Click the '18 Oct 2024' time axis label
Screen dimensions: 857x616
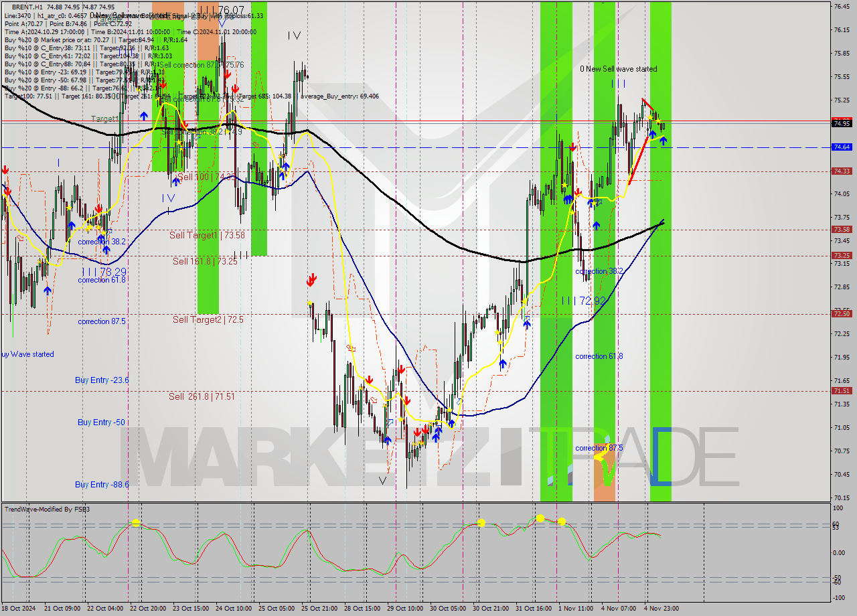19,609
